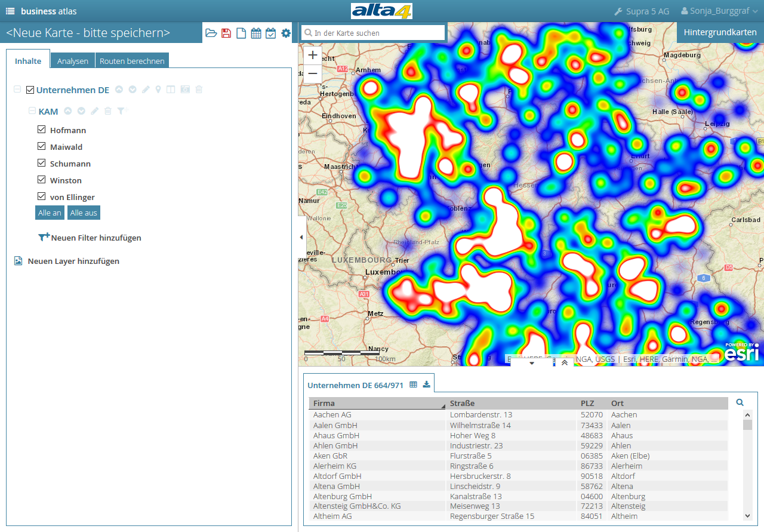Edit the KAM filter with pencil icon
This screenshot has height=532, width=764.
pos(94,111)
